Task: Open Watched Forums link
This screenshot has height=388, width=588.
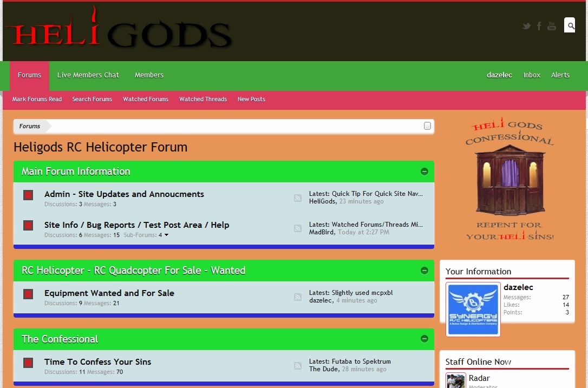Action: coord(146,100)
